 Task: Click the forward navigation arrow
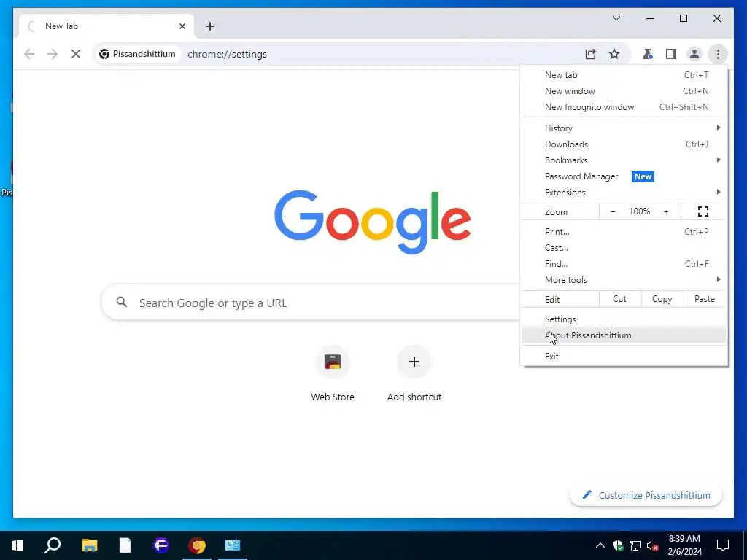(53, 54)
